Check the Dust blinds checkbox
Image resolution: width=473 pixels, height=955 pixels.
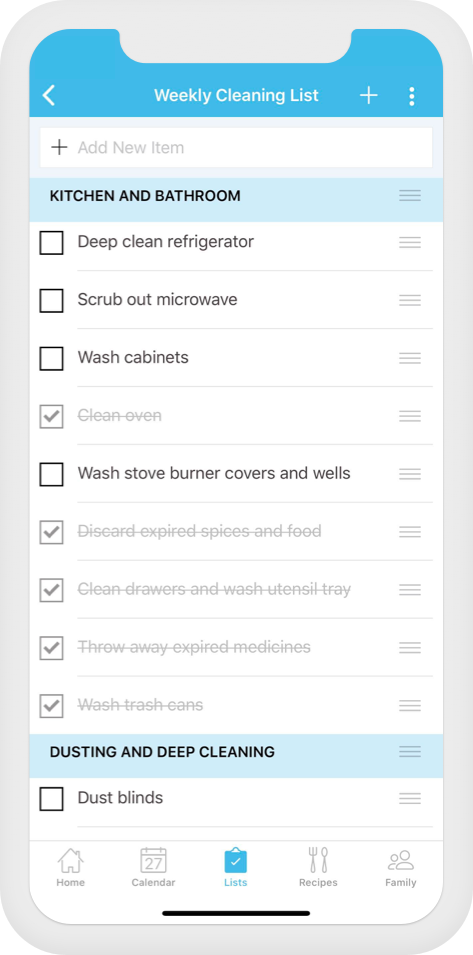51,798
